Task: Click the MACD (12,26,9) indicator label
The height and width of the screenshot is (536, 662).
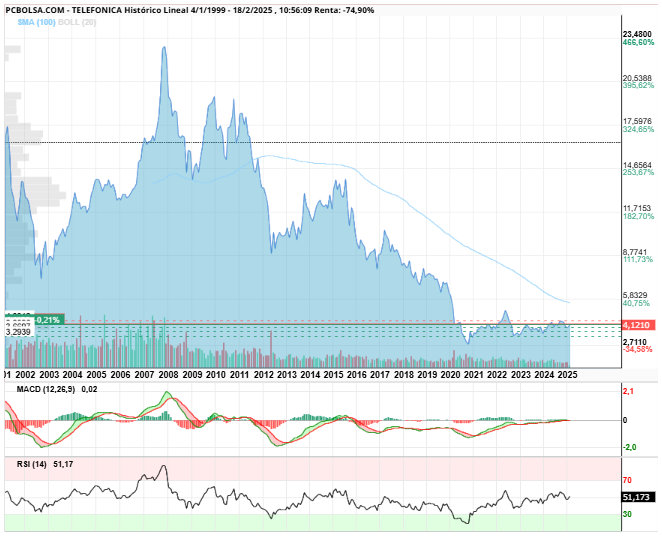Action: click(x=46, y=389)
